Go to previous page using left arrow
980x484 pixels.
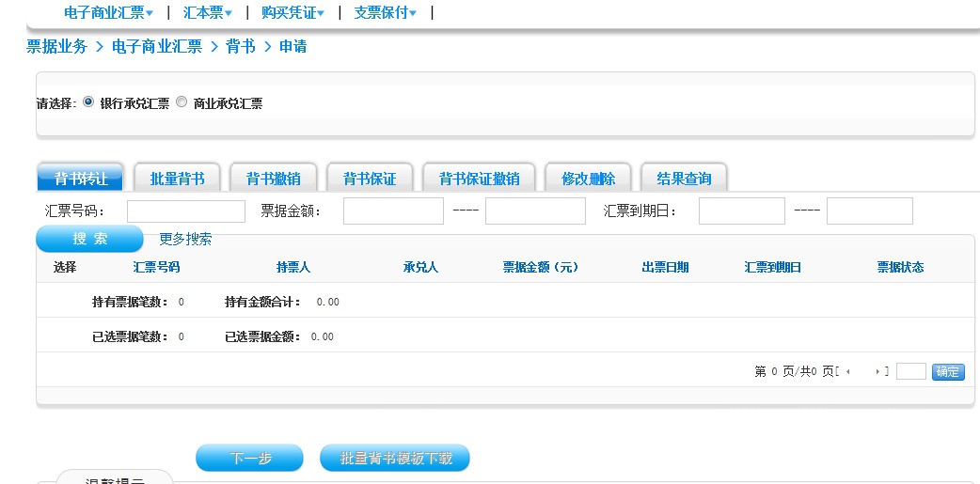pos(848,372)
